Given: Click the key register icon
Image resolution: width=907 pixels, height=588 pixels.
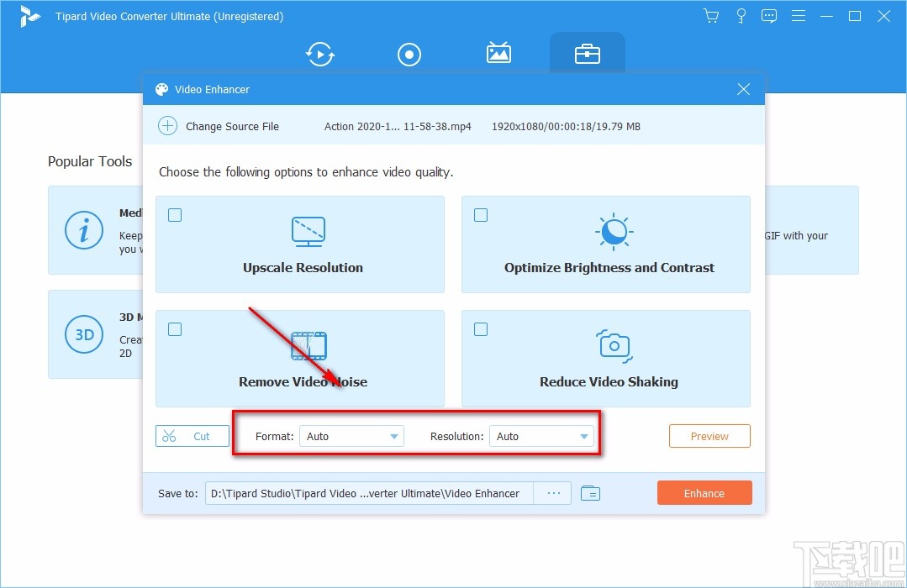Looking at the screenshot, I should pos(741,16).
